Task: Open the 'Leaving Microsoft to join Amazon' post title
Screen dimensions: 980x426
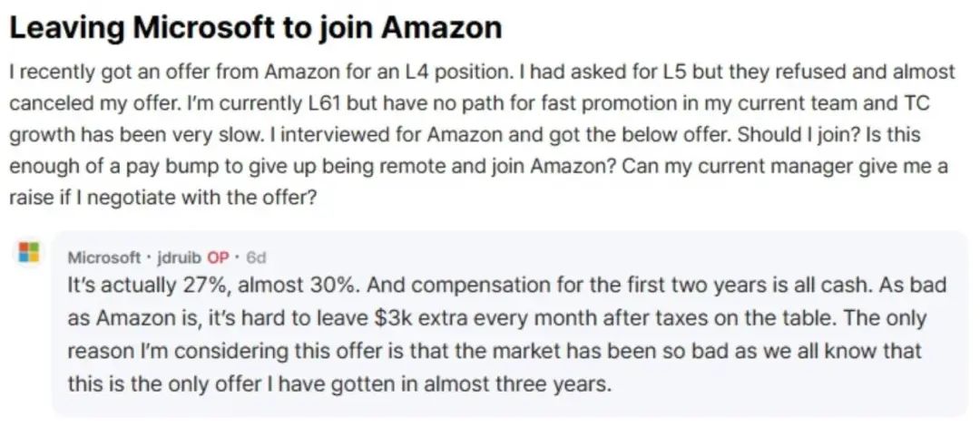Action: [256, 27]
